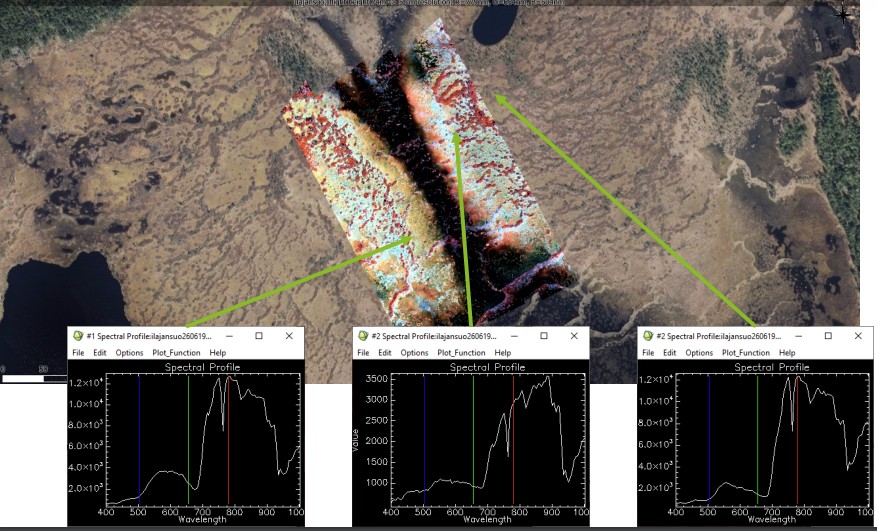Click the app icon of the rightmost Spectral Profile window
This screenshot has height=531, width=877.
tap(647, 336)
